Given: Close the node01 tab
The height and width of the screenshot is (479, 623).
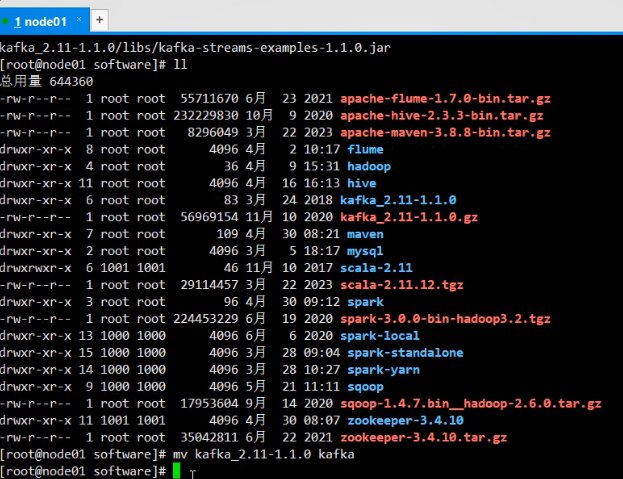Looking at the screenshot, I should 79,19.
